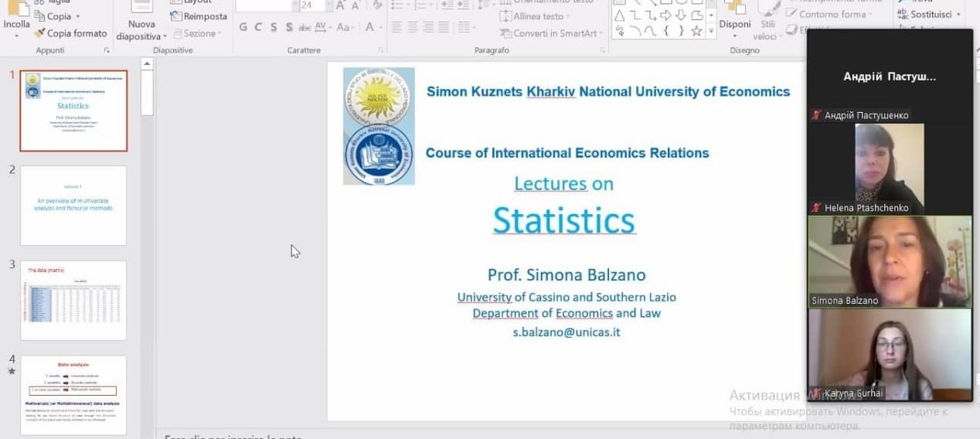
Task: Toggle italic C formatting
Action: (x=259, y=27)
